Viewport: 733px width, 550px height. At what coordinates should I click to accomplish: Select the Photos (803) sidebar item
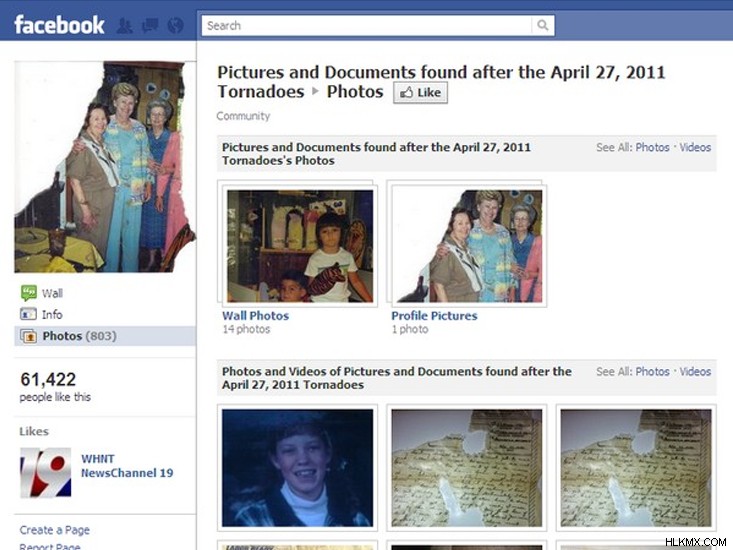[x=105, y=336]
